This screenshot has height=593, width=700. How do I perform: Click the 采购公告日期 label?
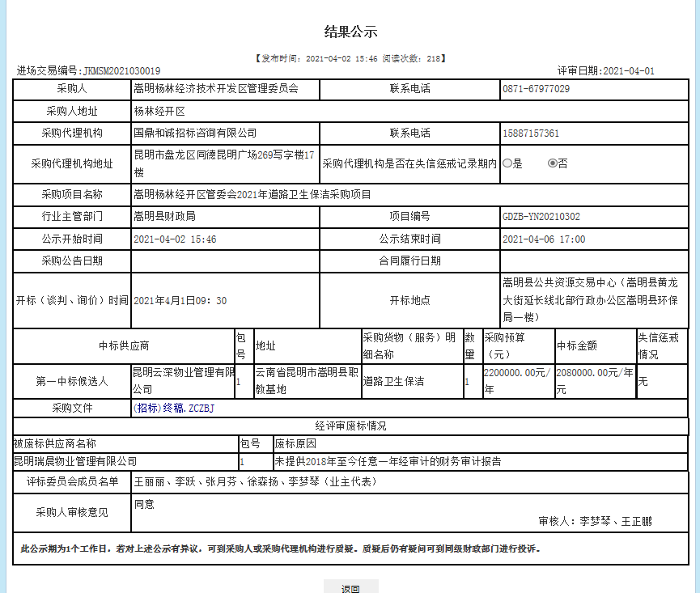72,261
